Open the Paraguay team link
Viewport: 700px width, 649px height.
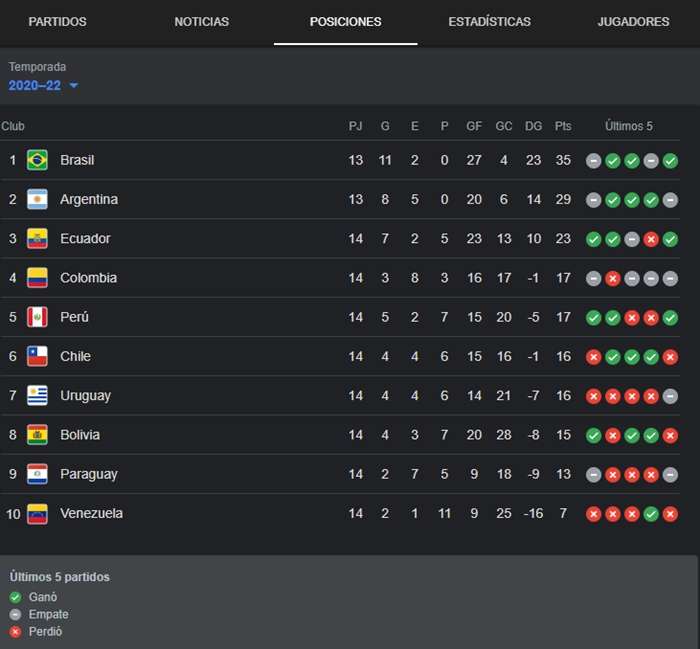pyautogui.click(x=89, y=474)
